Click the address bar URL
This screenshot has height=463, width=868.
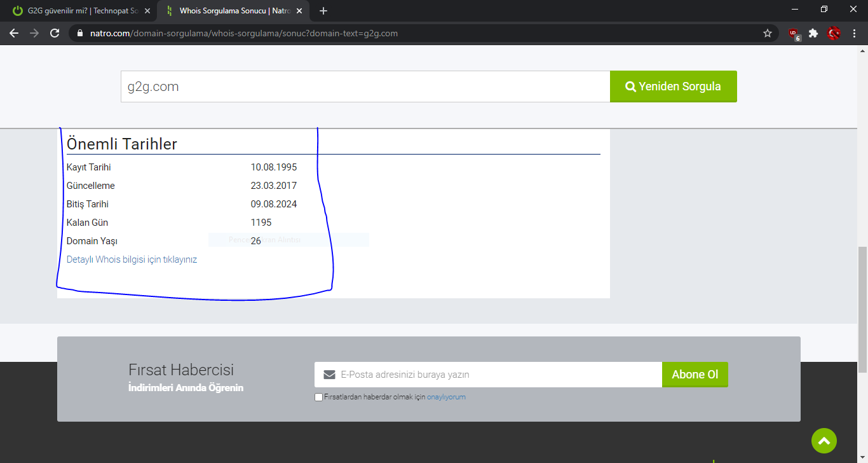pyautogui.click(x=245, y=33)
